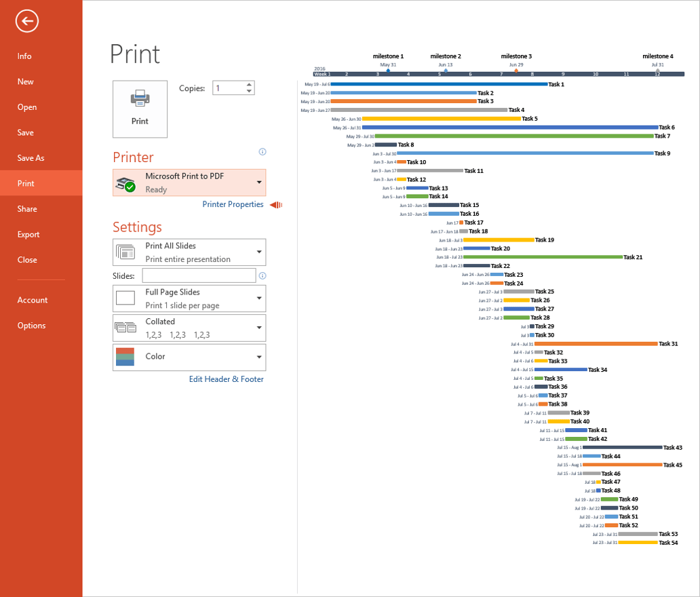Expand the Print All Slides settings dropdown
The width and height of the screenshot is (700, 597).
pyautogui.click(x=260, y=252)
